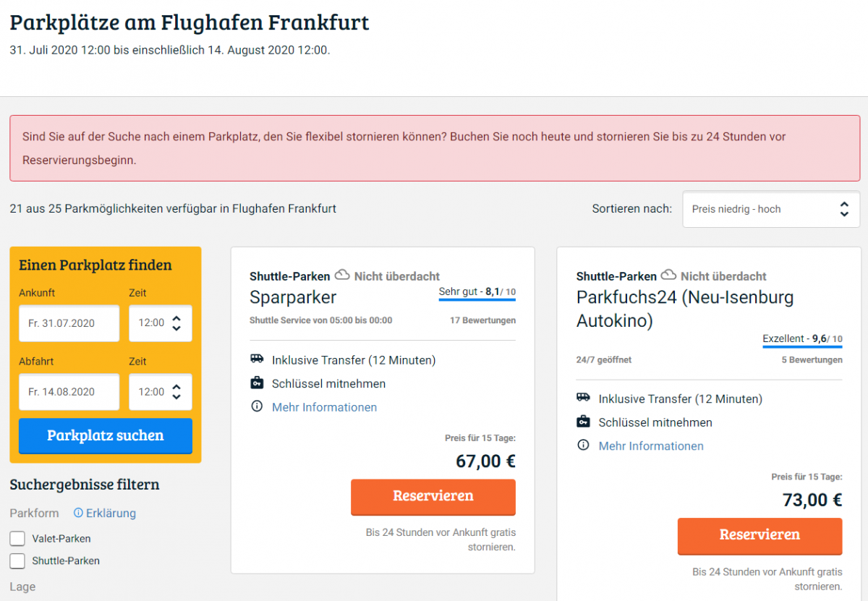Tick the Shuttle-Parken filter checkbox

click(x=17, y=560)
